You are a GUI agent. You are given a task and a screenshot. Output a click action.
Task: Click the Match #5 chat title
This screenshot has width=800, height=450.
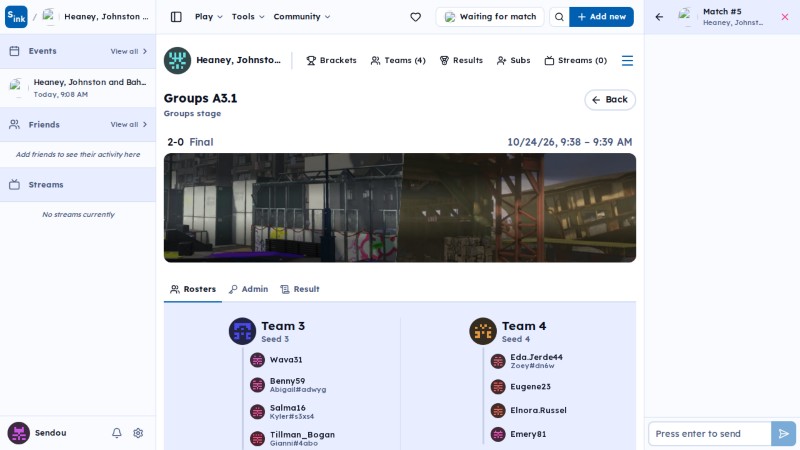[x=722, y=12]
